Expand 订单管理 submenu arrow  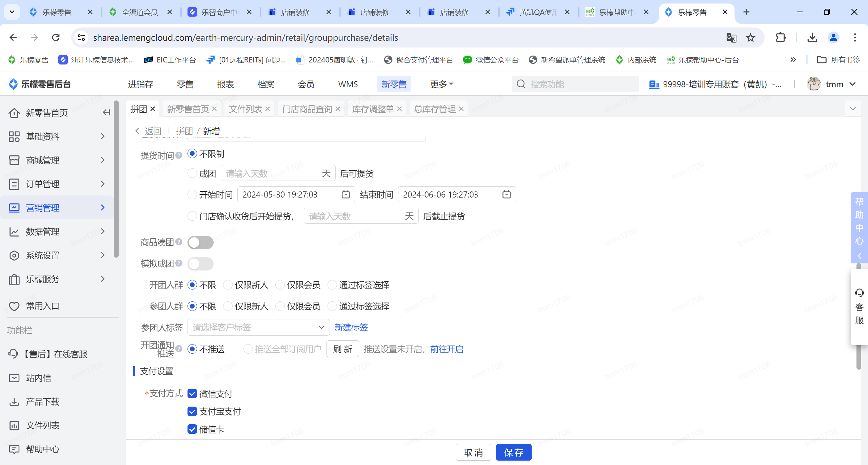[x=103, y=184]
